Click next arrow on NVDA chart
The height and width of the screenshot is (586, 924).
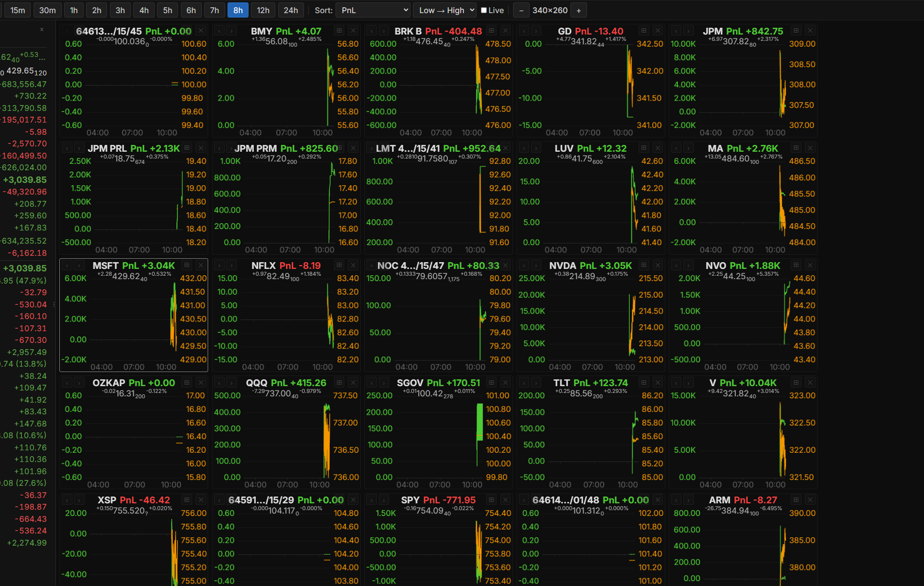[535, 265]
